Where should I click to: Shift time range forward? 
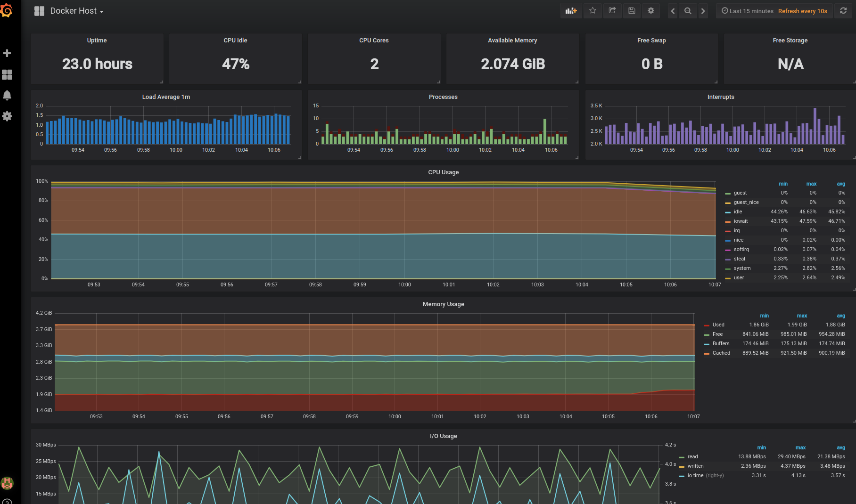[703, 11]
